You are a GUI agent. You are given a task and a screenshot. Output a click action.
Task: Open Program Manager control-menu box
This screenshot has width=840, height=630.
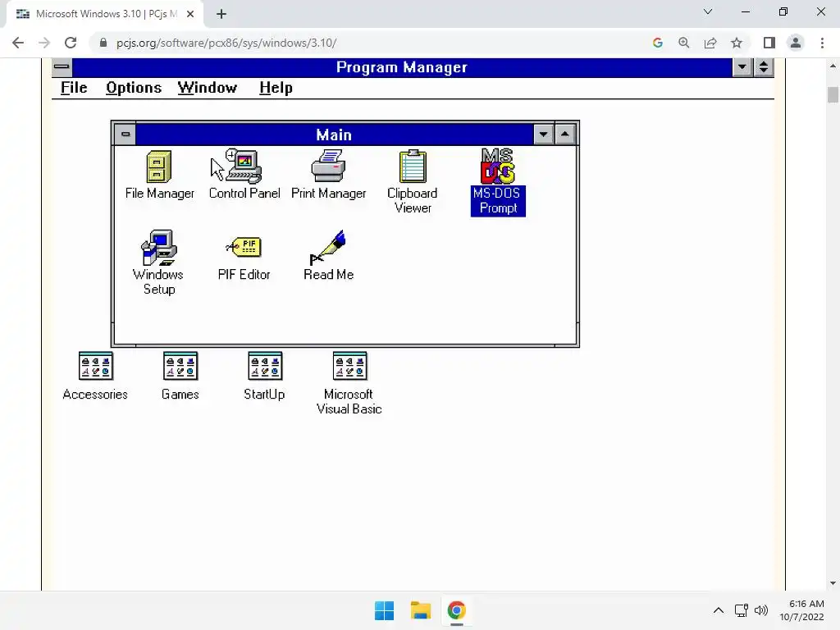tap(62, 67)
